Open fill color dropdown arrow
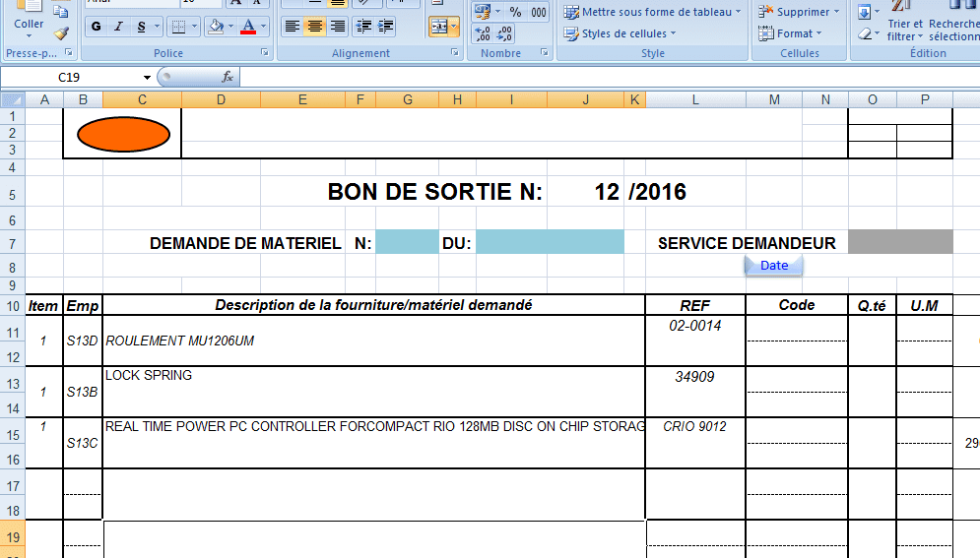980x558 pixels. coord(231,27)
